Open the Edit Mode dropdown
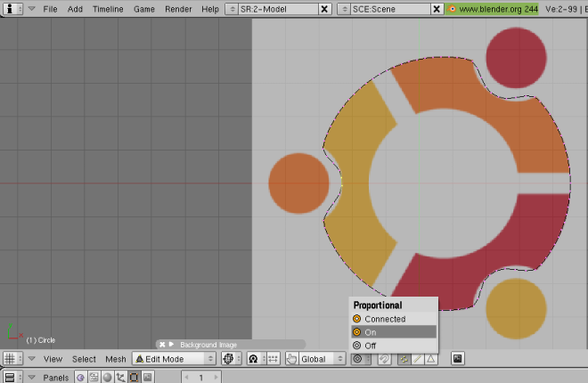 [174, 359]
